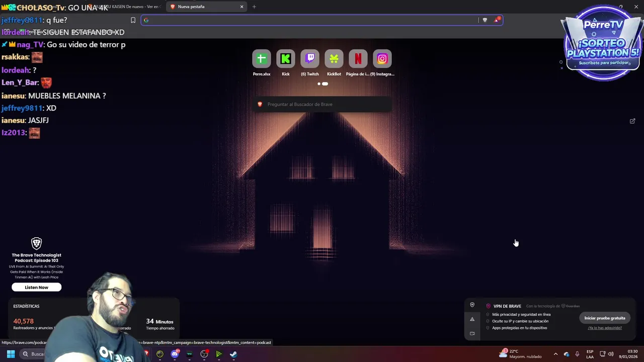Expand hidden system tray icons chevron

[555, 354]
